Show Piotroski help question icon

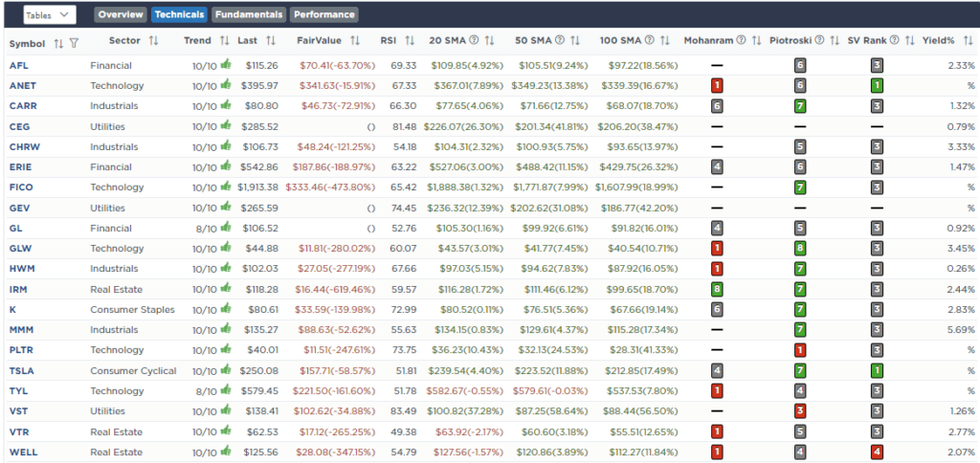coord(819,40)
